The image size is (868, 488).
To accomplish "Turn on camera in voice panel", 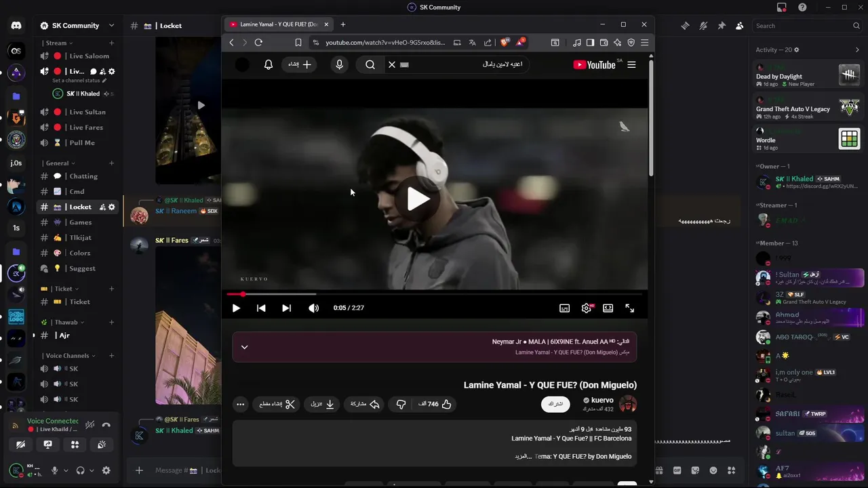I will [x=21, y=445].
